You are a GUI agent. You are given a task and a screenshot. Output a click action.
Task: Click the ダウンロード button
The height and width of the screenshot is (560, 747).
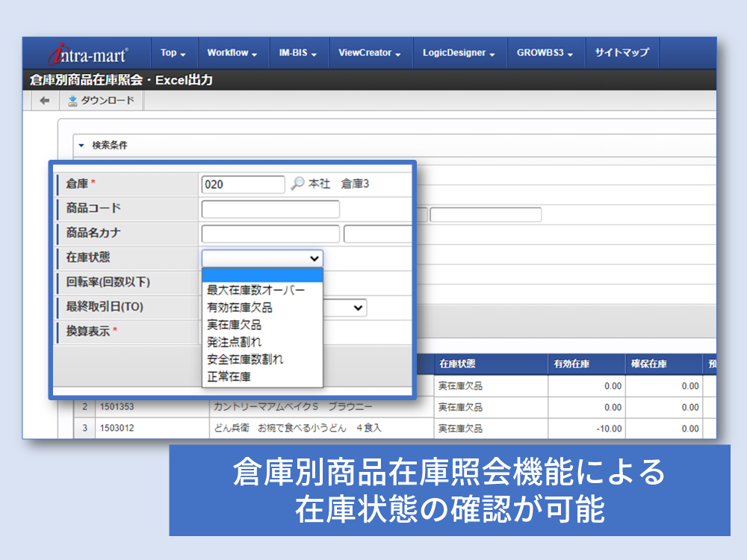(x=102, y=101)
